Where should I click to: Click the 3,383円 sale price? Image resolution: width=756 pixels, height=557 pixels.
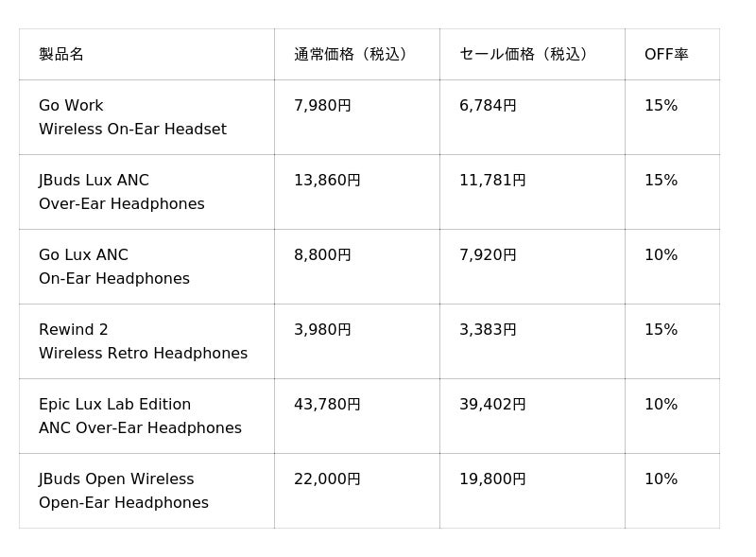(488, 330)
